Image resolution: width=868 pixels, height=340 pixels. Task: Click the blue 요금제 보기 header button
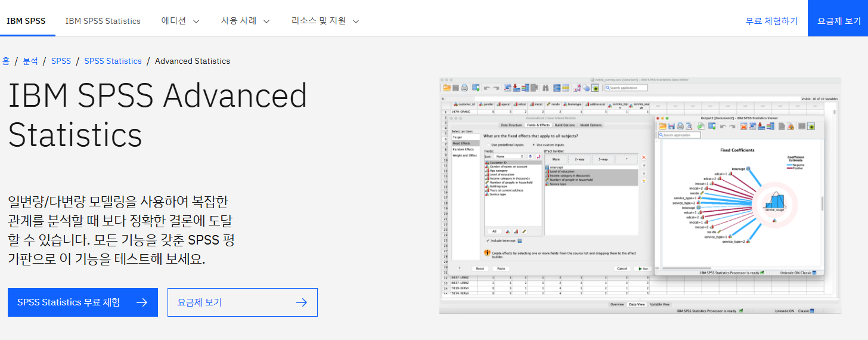pos(839,18)
